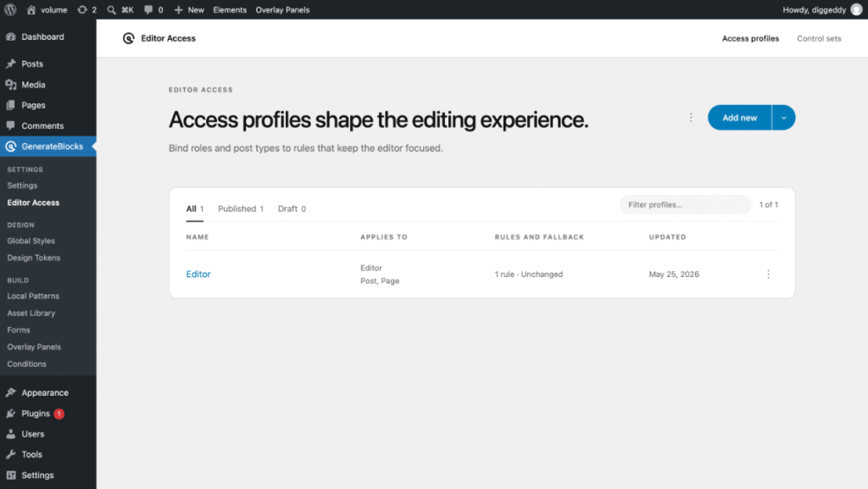Open Overlay Panels in the admin bar
Viewport: 868px width, 489px height.
(282, 9)
